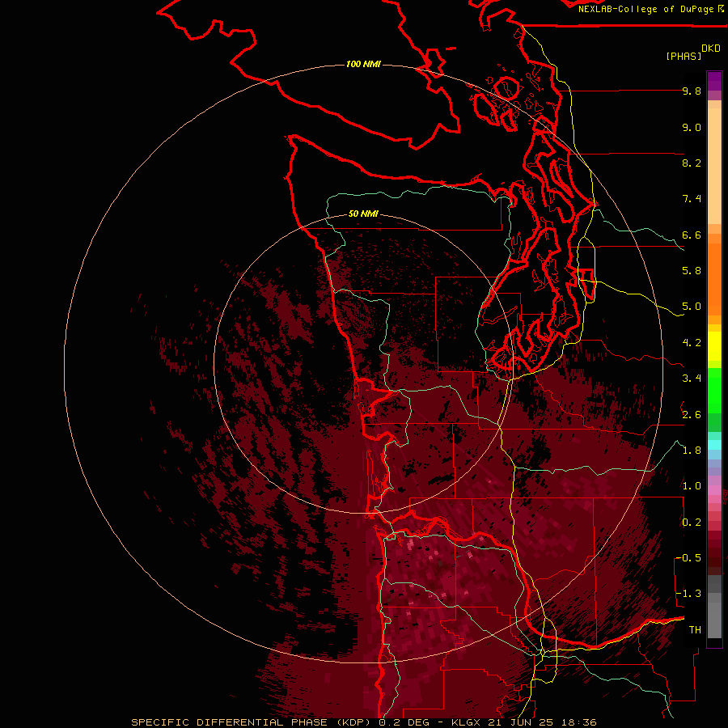Click the 0.2 value on the color scale
The width and height of the screenshot is (728, 728).
click(692, 523)
